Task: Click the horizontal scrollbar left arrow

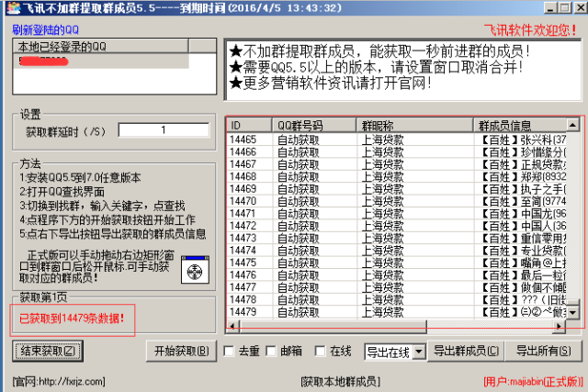Action: [232, 327]
